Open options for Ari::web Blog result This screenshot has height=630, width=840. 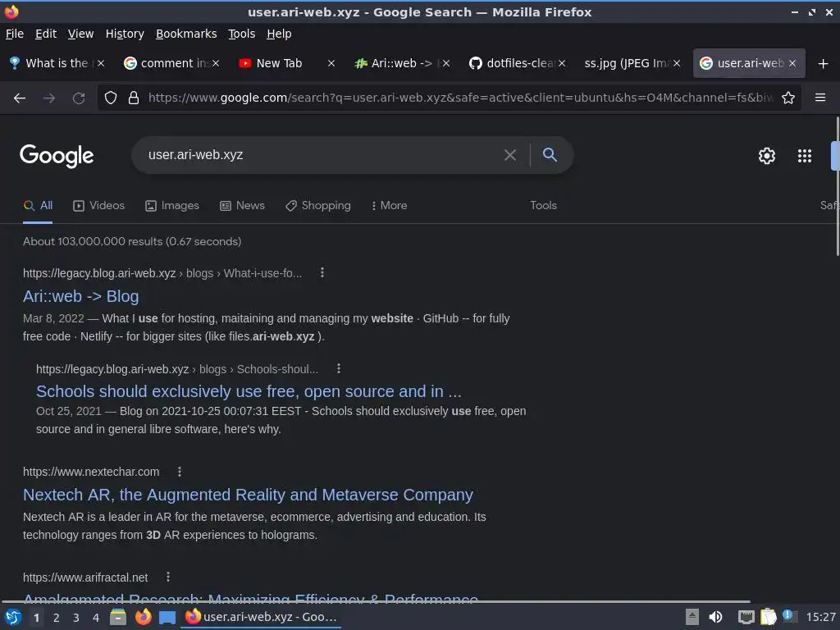pos(322,272)
